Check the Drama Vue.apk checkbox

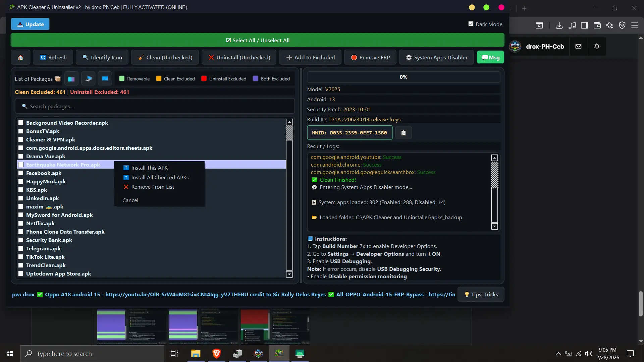(21, 156)
